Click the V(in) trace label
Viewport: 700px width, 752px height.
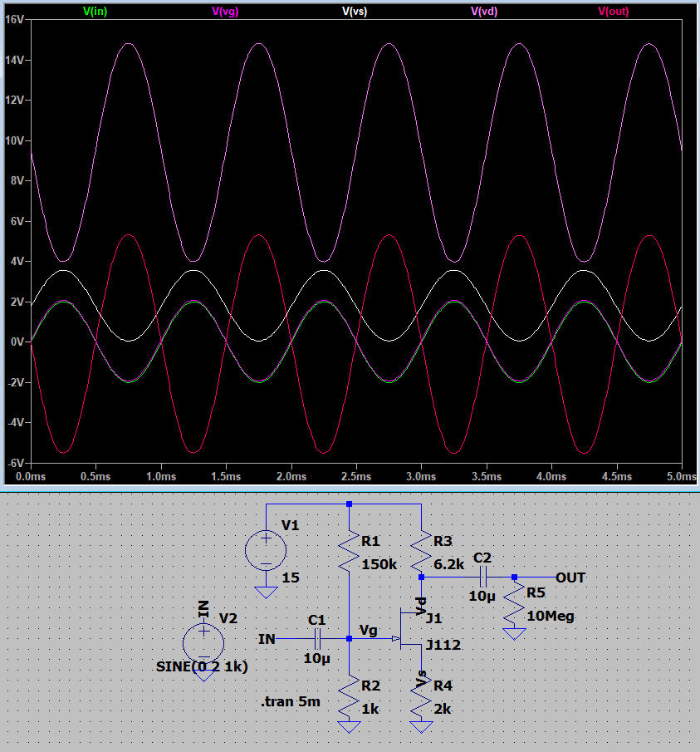[x=95, y=11]
